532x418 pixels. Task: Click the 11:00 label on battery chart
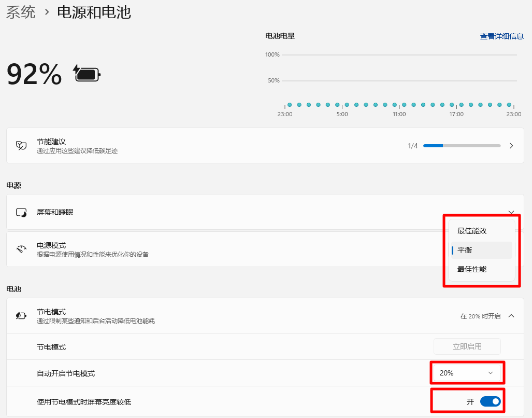(x=399, y=114)
